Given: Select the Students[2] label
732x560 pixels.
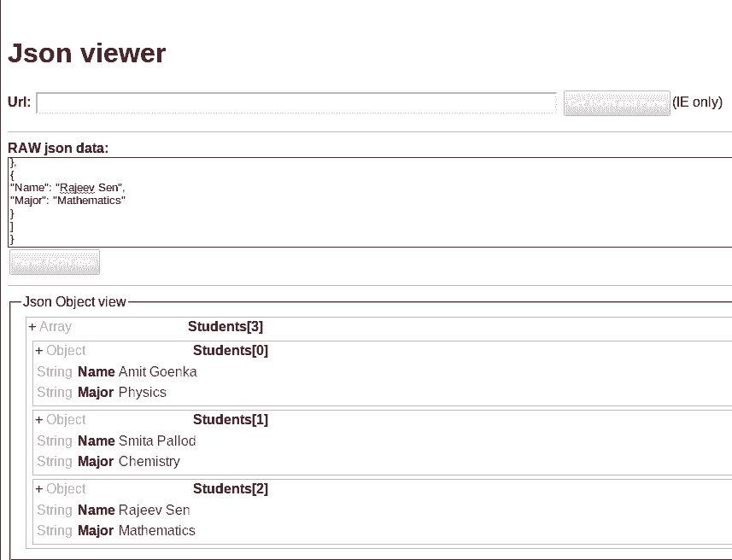Looking at the screenshot, I should coord(231,488).
